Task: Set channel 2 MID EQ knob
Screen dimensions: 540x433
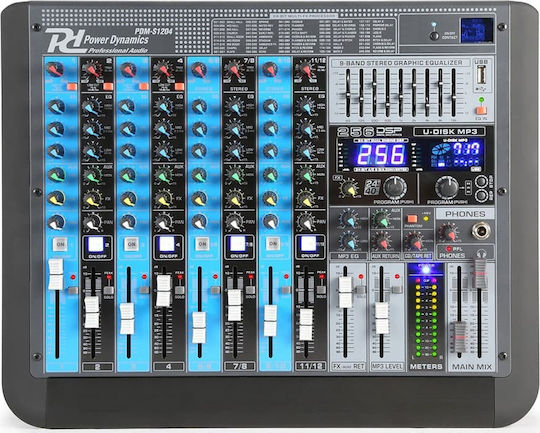Action: [x=92, y=130]
